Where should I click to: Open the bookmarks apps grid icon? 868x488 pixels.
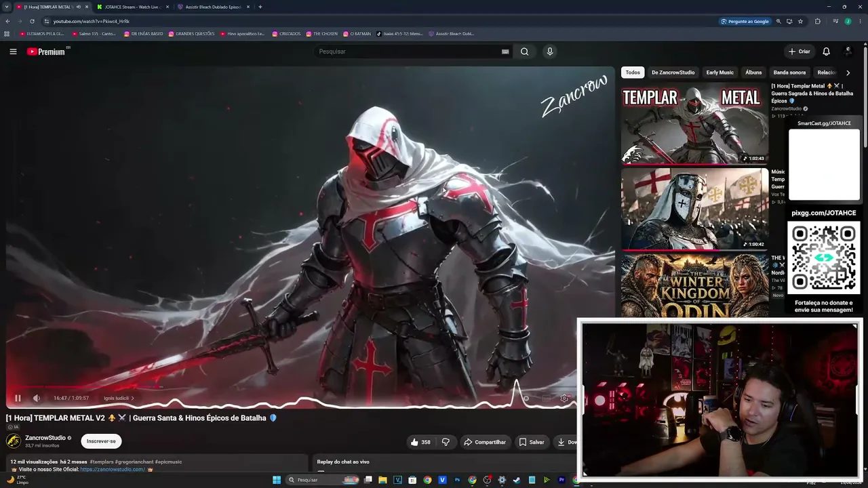click(7, 34)
